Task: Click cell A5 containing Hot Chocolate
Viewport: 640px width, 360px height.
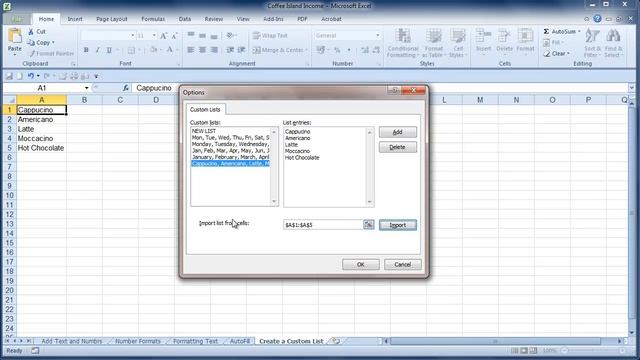Action: [x=41, y=148]
